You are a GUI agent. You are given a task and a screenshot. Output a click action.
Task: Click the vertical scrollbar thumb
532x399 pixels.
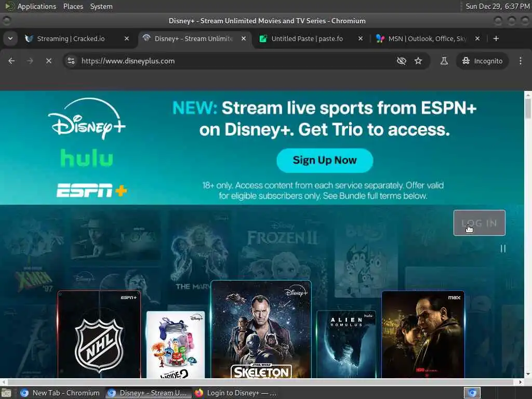(x=528, y=108)
